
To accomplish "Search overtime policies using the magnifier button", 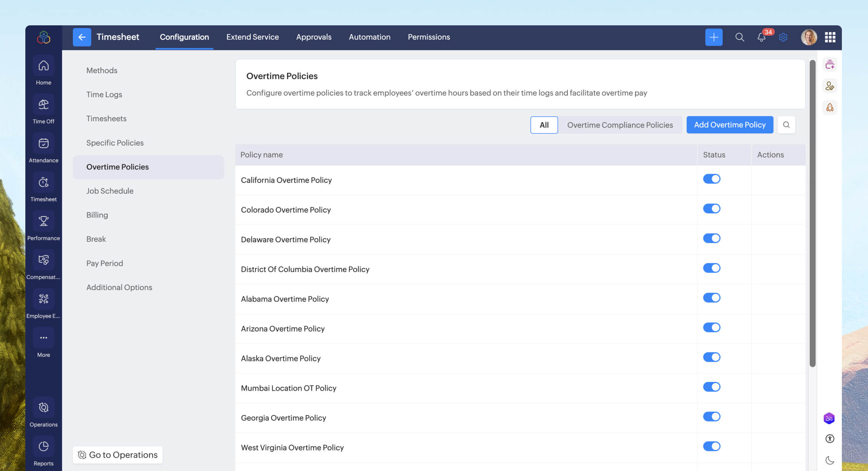I will (x=786, y=125).
